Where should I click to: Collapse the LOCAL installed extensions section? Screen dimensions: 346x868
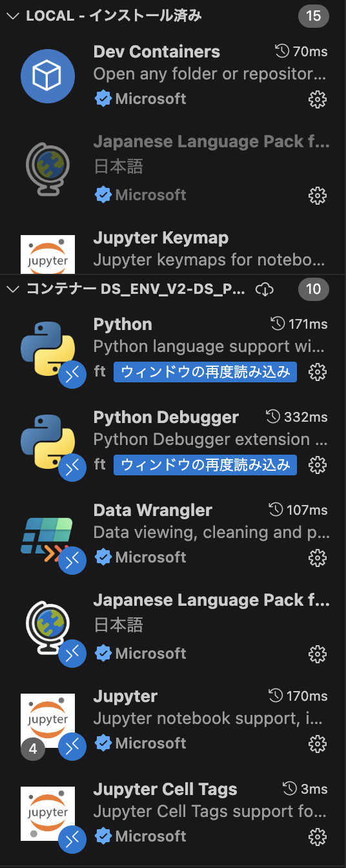point(12,17)
